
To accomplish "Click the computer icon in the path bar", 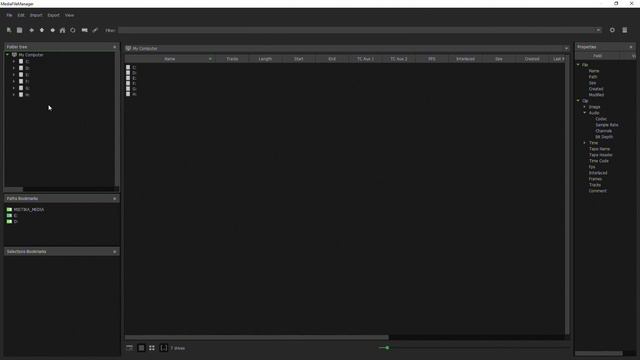I will point(128,49).
